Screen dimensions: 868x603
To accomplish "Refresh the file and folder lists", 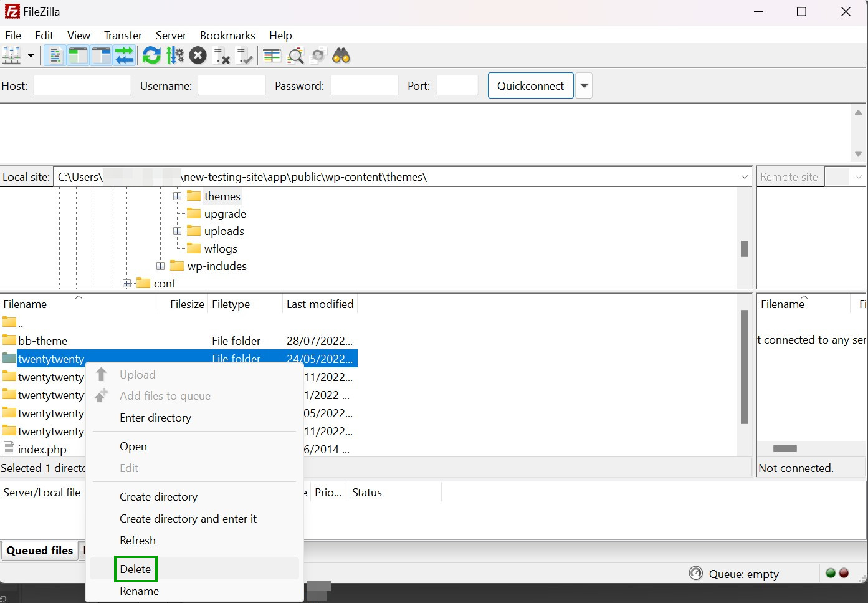I will [151, 55].
